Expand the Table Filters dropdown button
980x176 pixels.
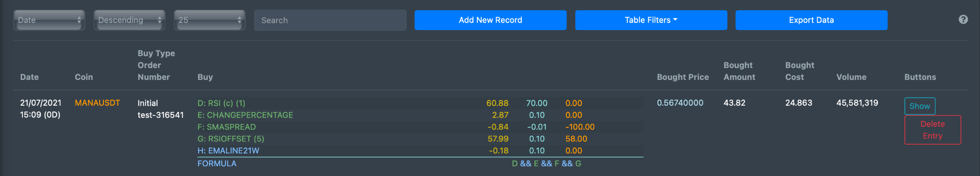(651, 20)
